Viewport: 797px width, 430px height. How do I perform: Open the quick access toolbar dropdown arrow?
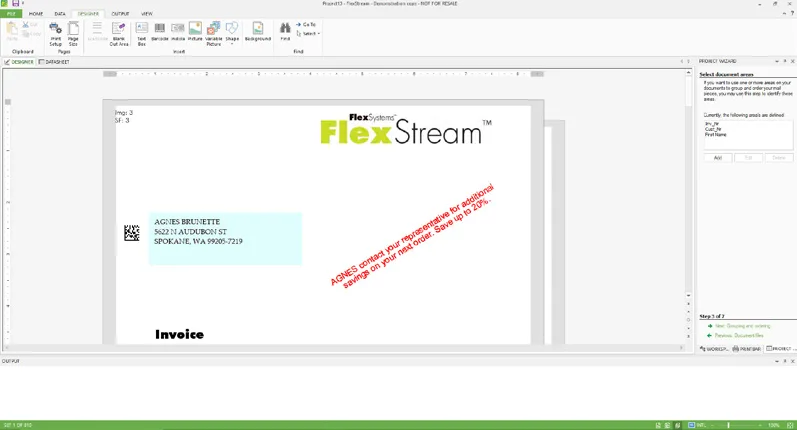23,4
